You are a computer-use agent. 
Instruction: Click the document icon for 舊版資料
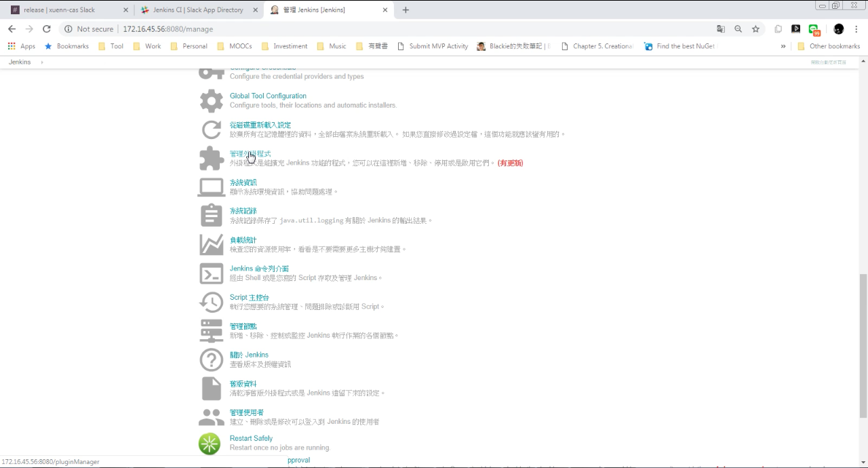coord(211,389)
